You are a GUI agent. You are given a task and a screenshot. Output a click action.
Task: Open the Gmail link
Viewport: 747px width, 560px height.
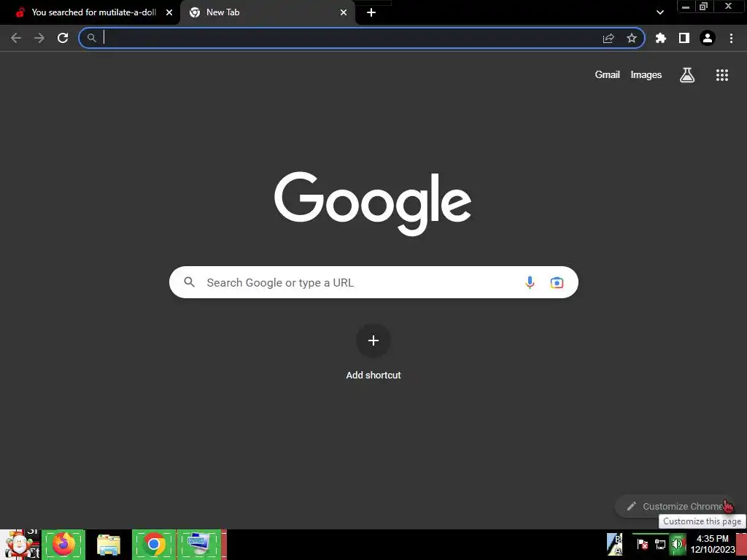pos(608,75)
